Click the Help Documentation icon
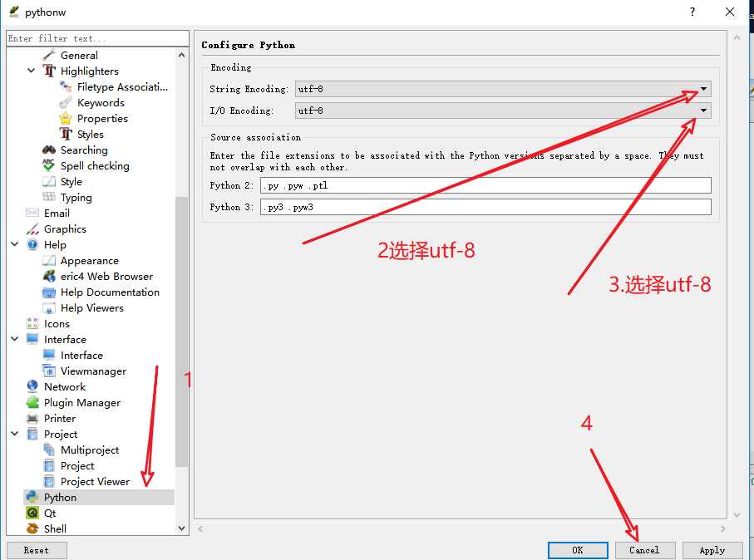754x560 pixels. coord(49,292)
